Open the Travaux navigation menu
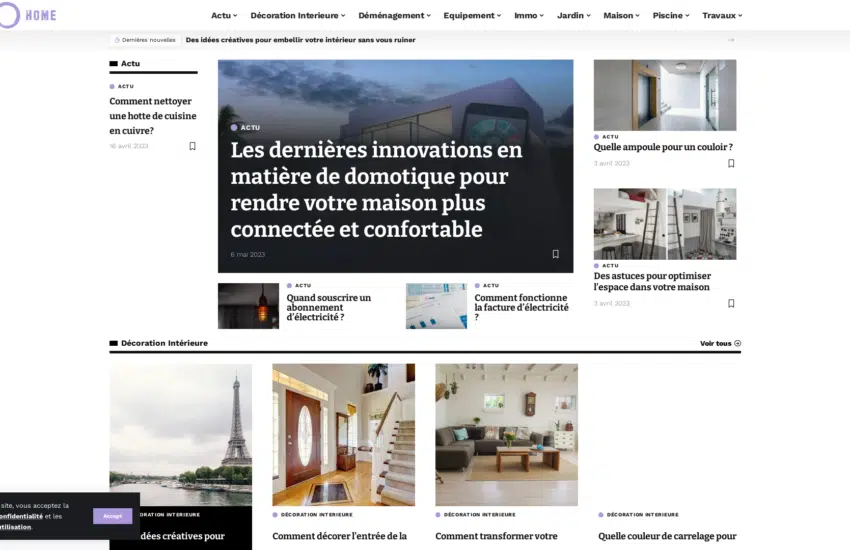Viewport: 850px width, 550px height. [x=722, y=16]
